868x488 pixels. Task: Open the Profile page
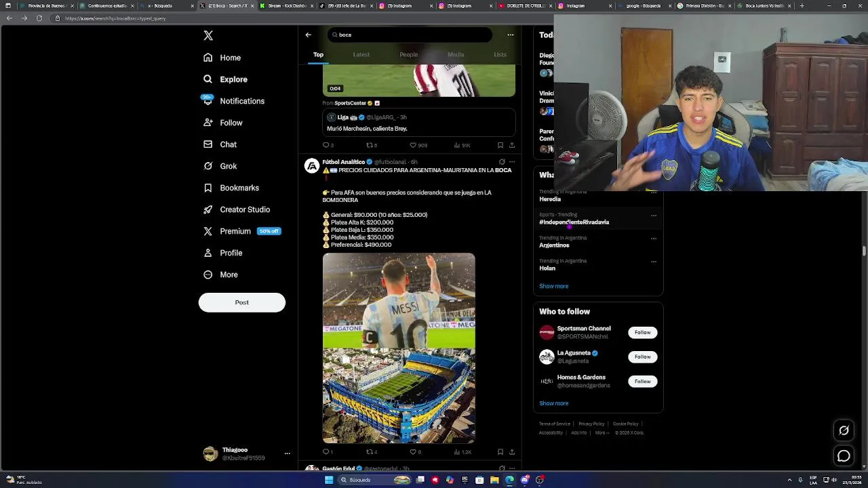point(223,253)
